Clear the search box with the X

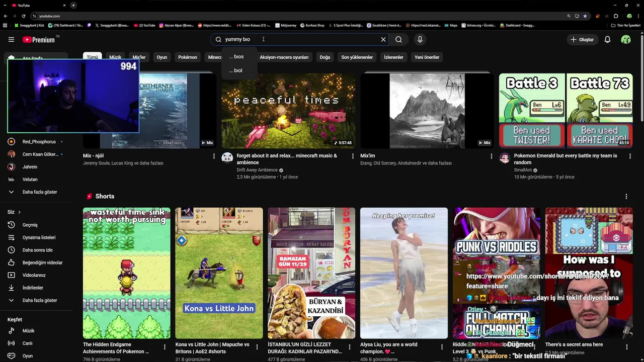click(383, 39)
